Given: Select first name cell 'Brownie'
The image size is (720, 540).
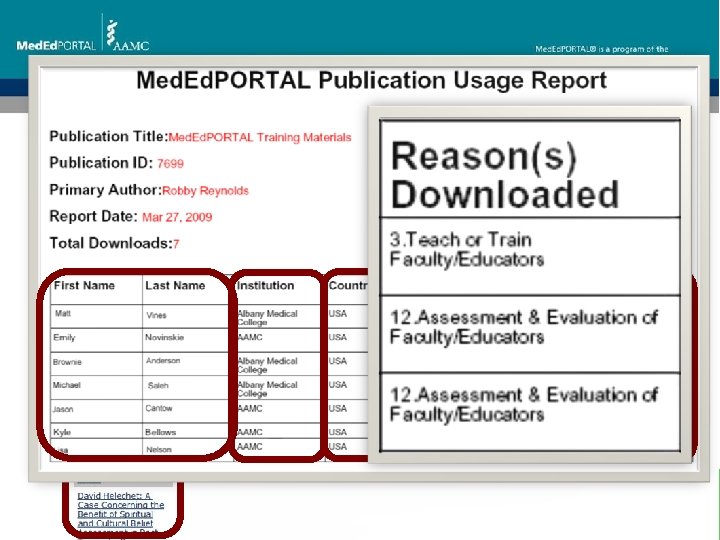Looking at the screenshot, I should [x=67, y=362].
